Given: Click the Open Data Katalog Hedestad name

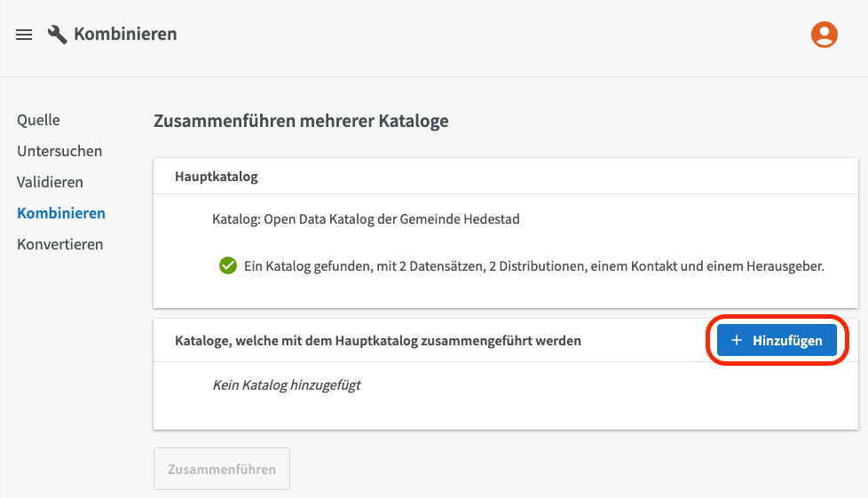Looking at the screenshot, I should click(391, 219).
